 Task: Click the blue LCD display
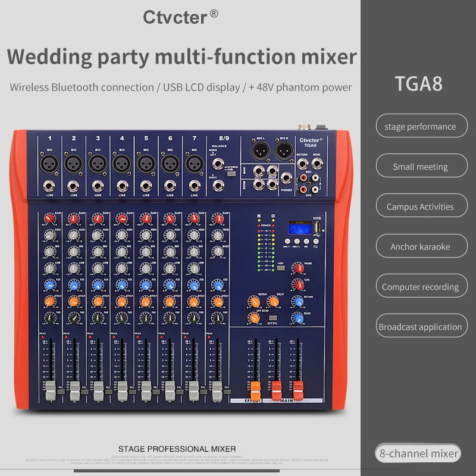(x=300, y=228)
